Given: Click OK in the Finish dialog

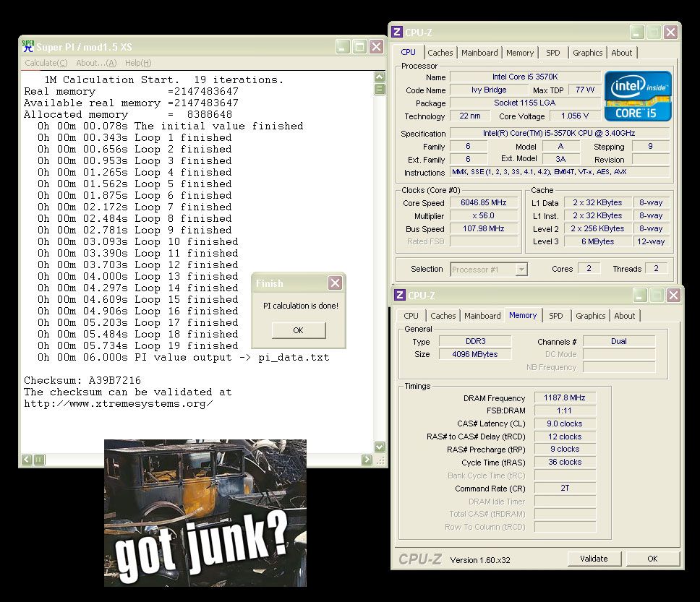Looking at the screenshot, I should (298, 330).
